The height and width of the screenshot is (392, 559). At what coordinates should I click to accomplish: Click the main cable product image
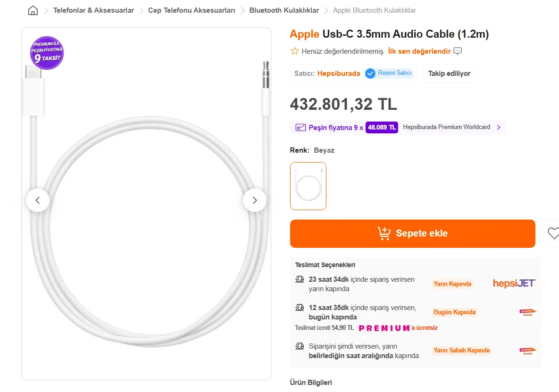pos(146,236)
